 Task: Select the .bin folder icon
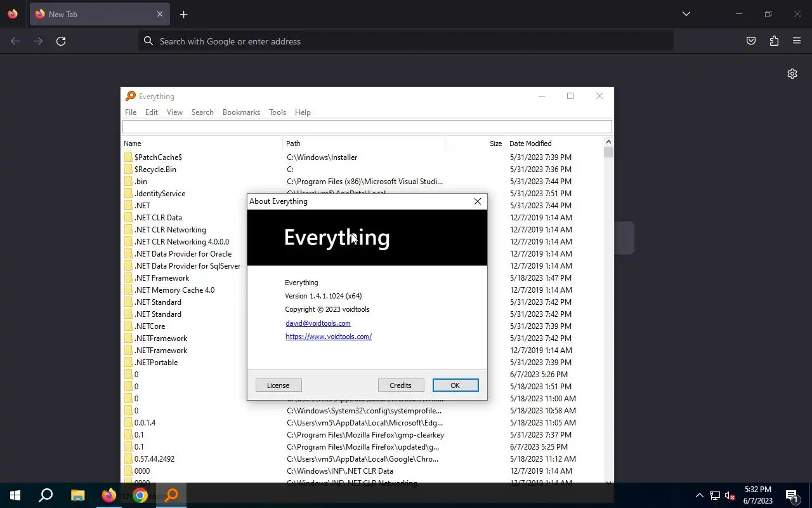pos(128,182)
